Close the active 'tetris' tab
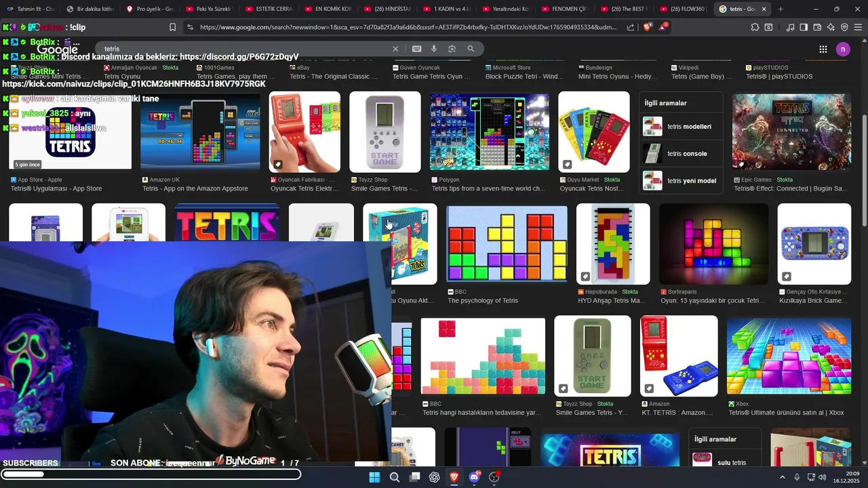This screenshot has height=488, width=868. click(x=764, y=9)
